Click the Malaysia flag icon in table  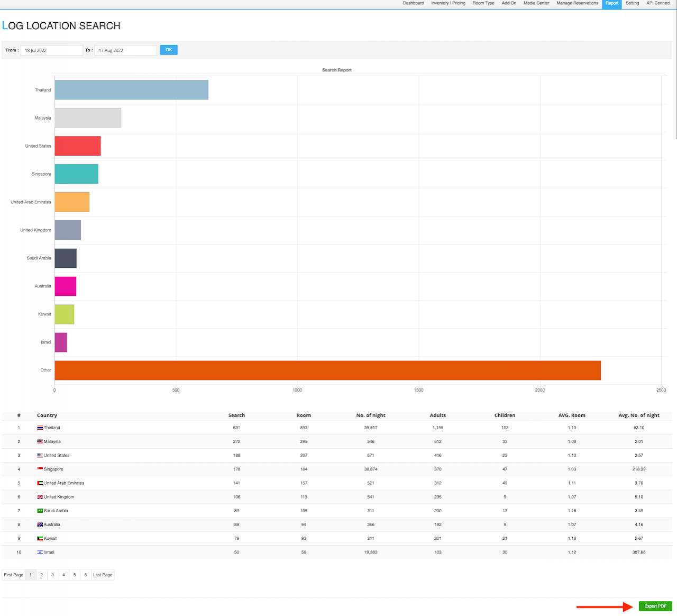point(40,441)
